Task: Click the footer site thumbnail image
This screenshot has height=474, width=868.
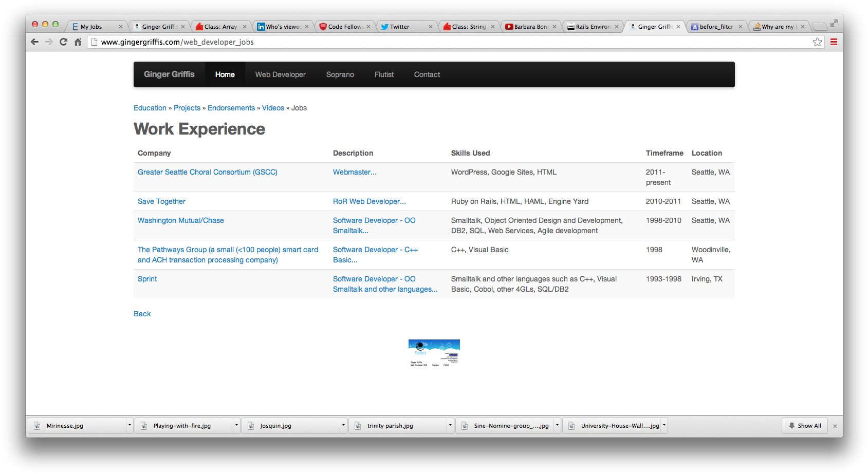Action: pos(434,353)
